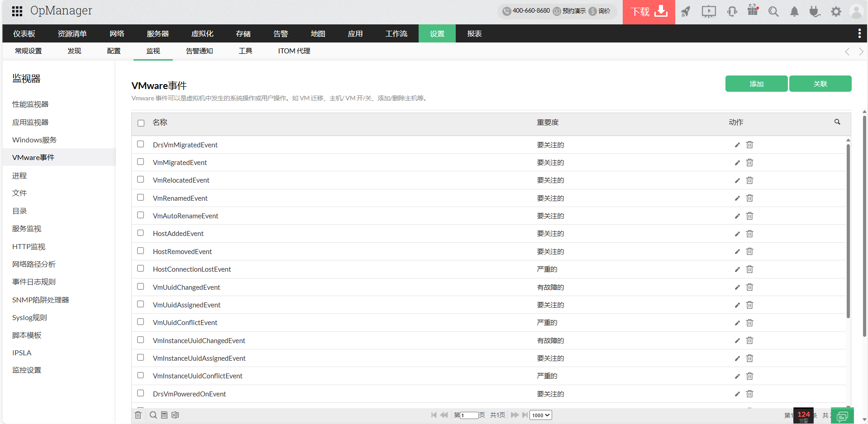Open SNMP陷阱处理器 in the sidebar
The image size is (868, 424).
41,300
